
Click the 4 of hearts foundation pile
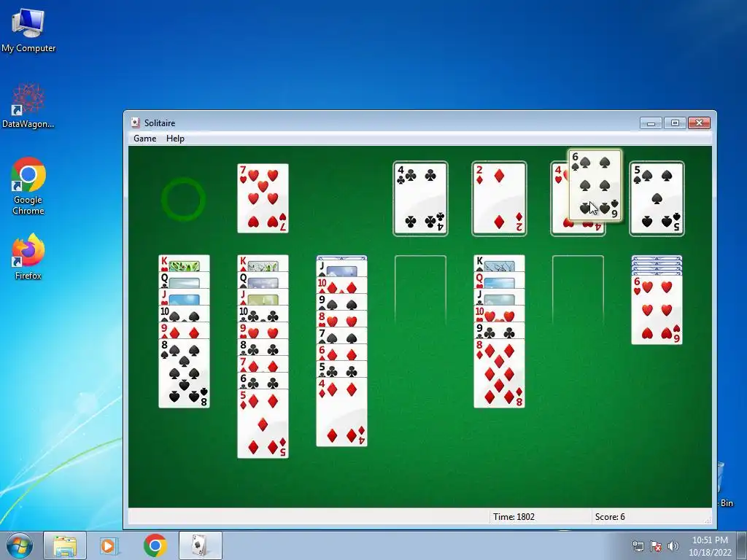click(560, 198)
